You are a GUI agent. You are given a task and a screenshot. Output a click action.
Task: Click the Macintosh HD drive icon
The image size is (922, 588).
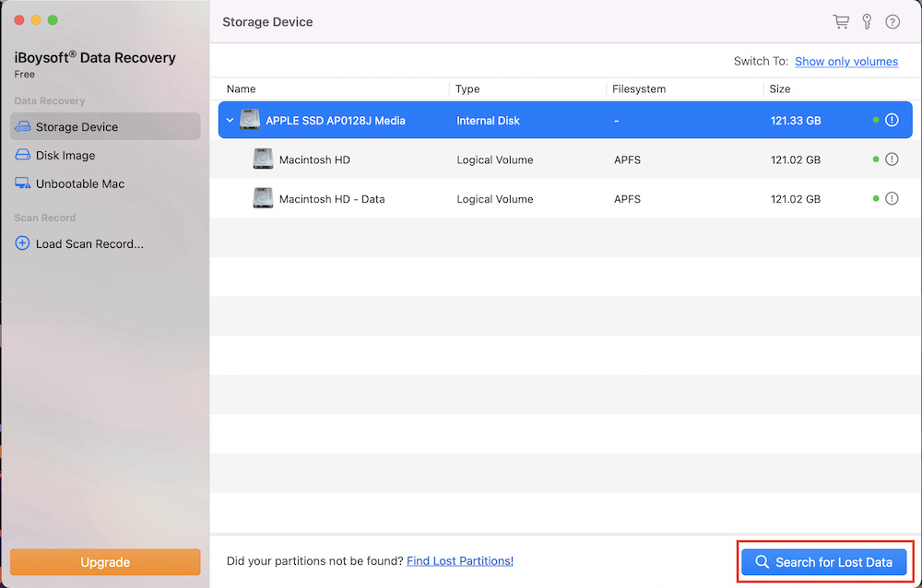point(263,159)
